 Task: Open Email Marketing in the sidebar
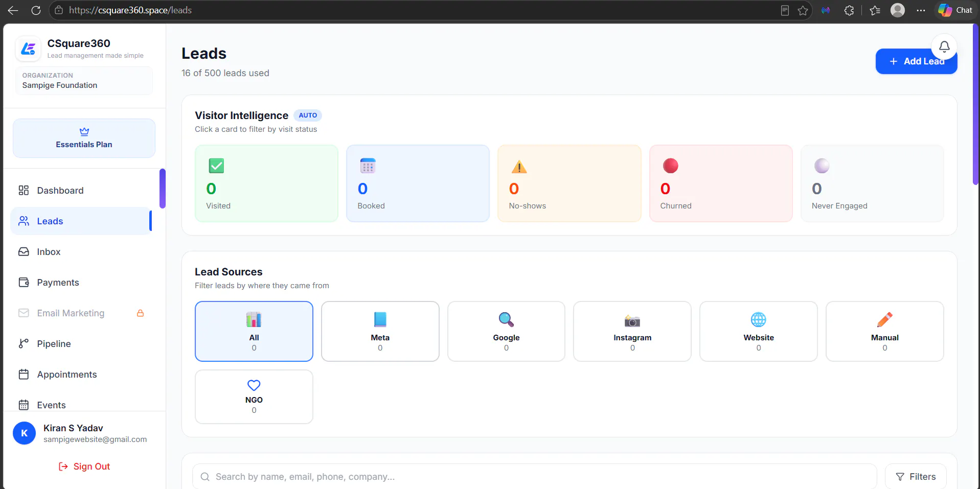pyautogui.click(x=82, y=313)
